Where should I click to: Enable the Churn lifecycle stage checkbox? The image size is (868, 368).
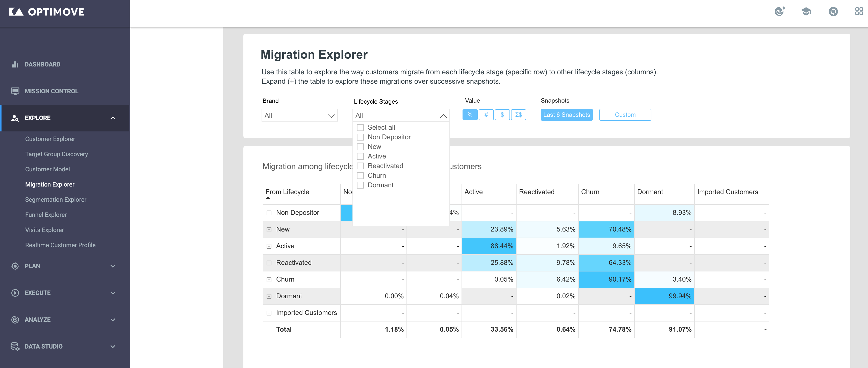pyautogui.click(x=360, y=175)
